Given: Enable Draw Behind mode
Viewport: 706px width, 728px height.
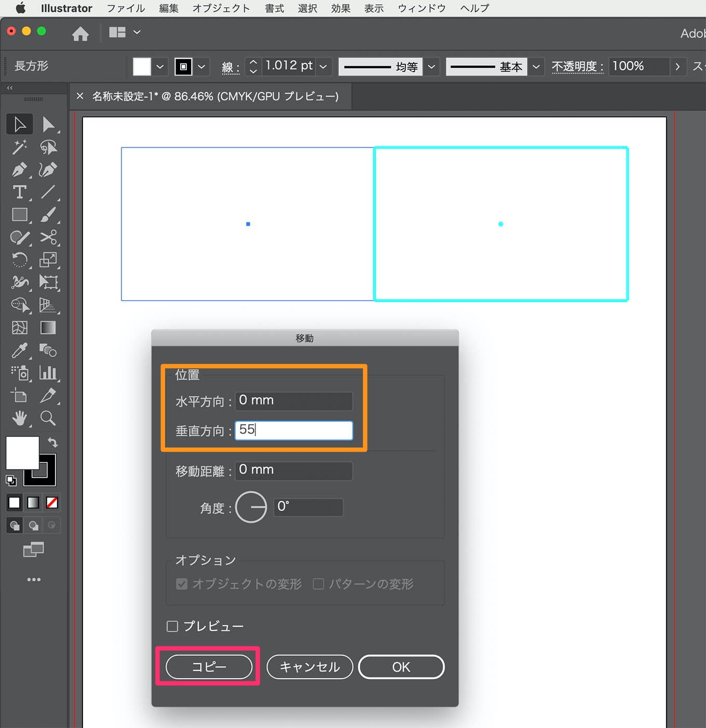Looking at the screenshot, I should coord(33,525).
